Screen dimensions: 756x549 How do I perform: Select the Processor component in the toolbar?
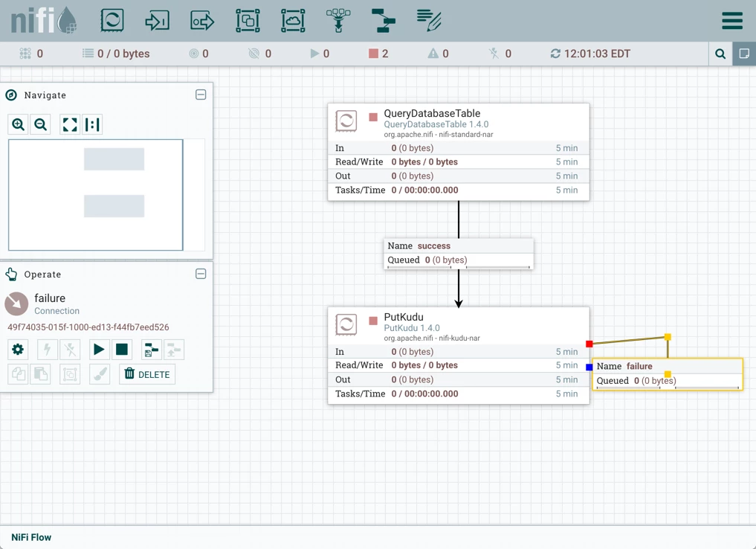112,21
